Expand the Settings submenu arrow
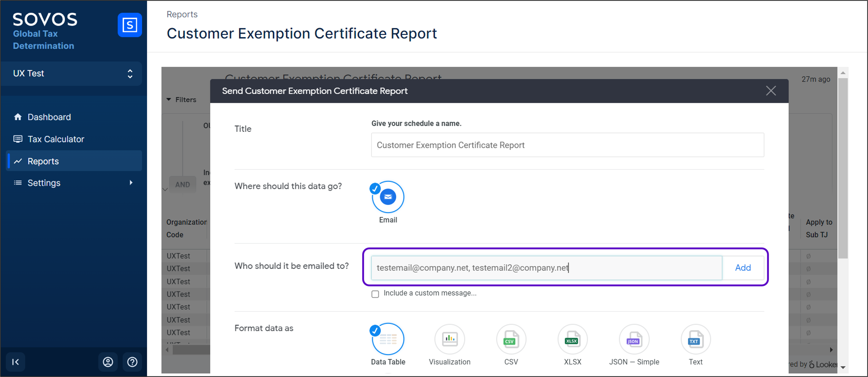868x377 pixels. (131, 183)
